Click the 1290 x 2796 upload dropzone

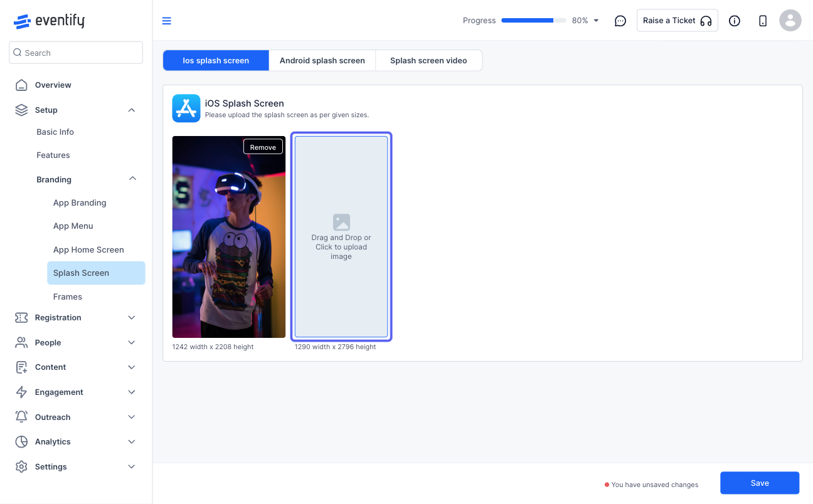point(341,237)
